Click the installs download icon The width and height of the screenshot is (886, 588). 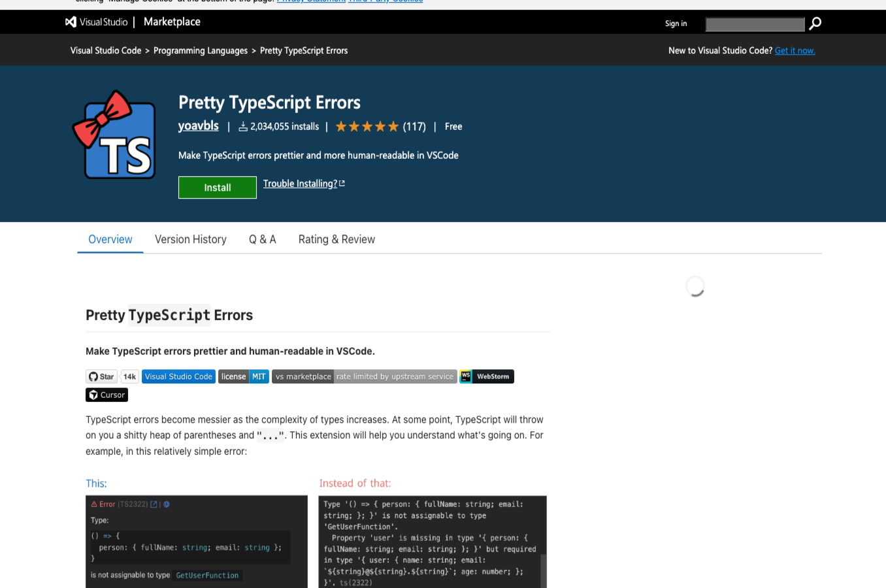[244, 126]
